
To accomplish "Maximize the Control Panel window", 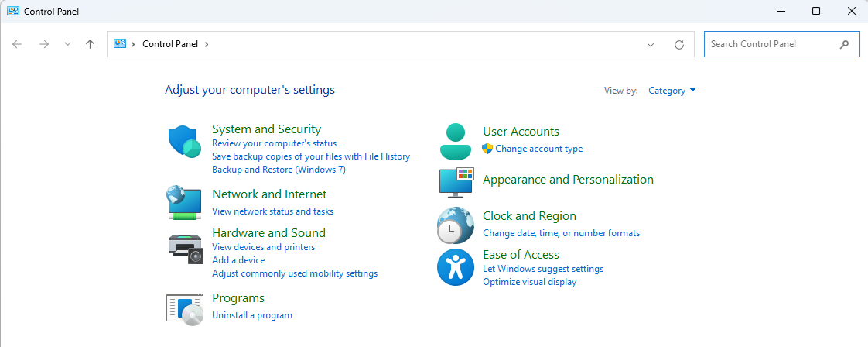I will [x=816, y=11].
